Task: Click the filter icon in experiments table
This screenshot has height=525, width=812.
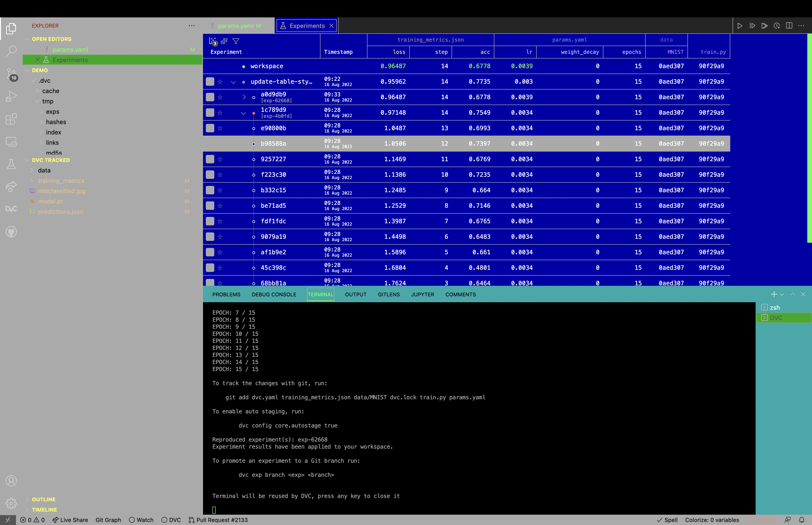Action: [x=236, y=41]
